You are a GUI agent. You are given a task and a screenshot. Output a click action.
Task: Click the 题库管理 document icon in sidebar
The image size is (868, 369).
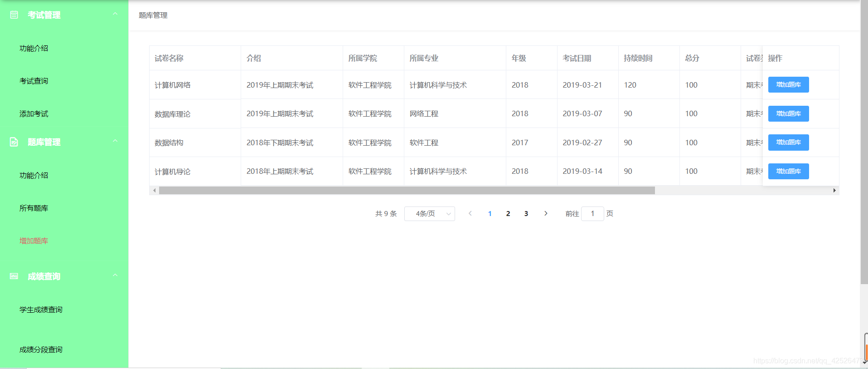[x=14, y=142]
